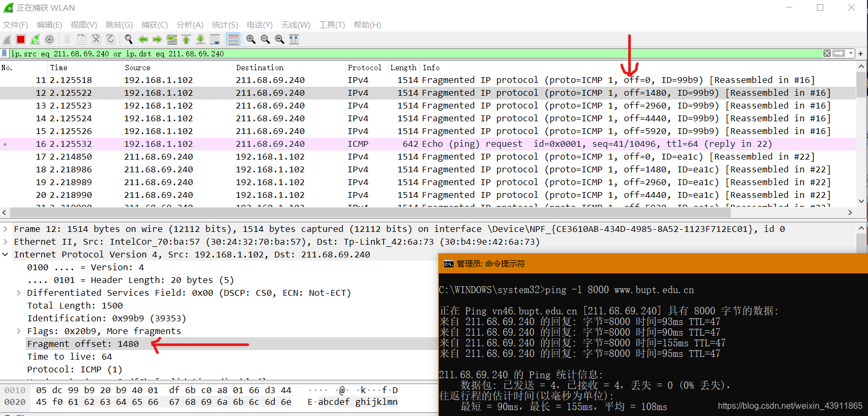Select the Identification: 0x99b9 field

tap(106, 319)
